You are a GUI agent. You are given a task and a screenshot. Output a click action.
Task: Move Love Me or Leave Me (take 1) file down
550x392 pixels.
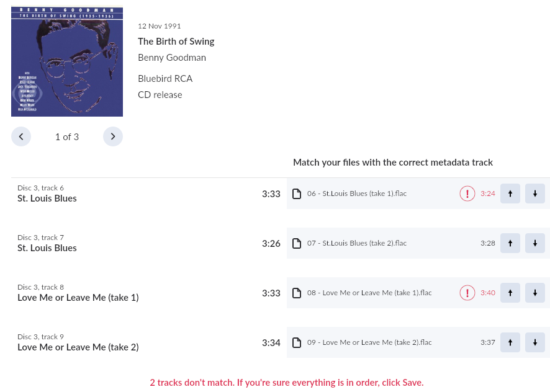[x=535, y=293]
